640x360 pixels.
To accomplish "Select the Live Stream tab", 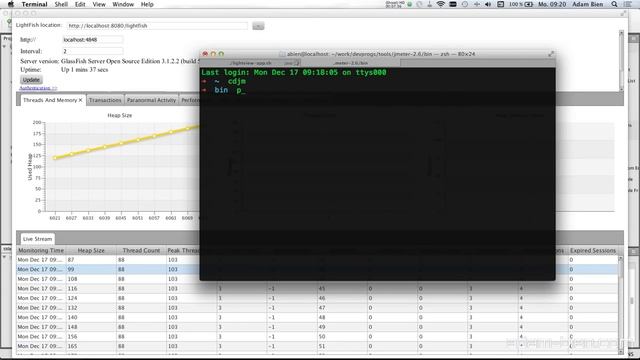I will point(38,239).
